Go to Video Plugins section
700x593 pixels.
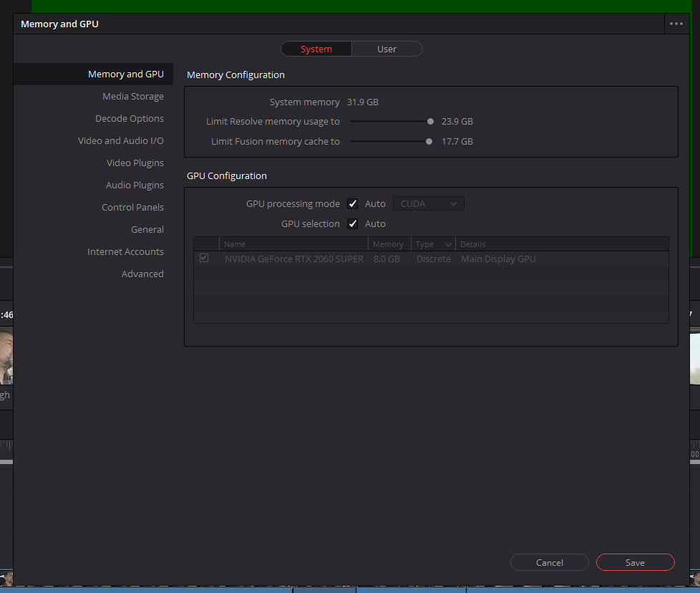[135, 163]
